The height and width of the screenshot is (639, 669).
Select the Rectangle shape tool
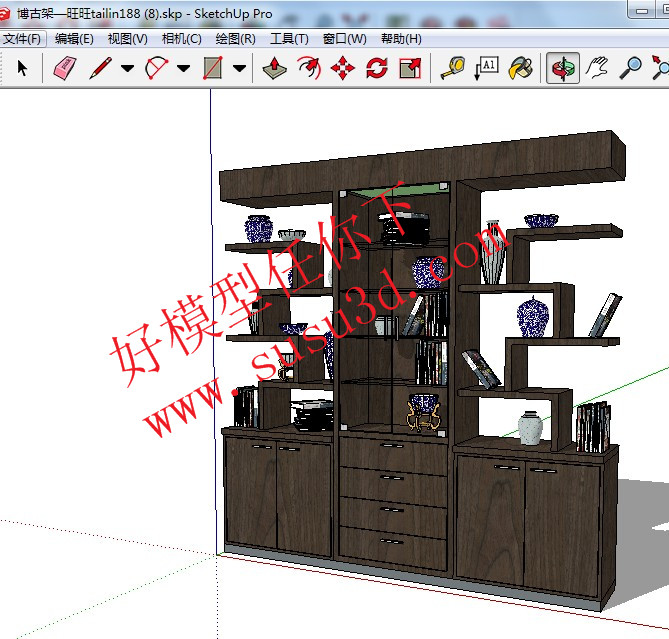[x=212, y=68]
